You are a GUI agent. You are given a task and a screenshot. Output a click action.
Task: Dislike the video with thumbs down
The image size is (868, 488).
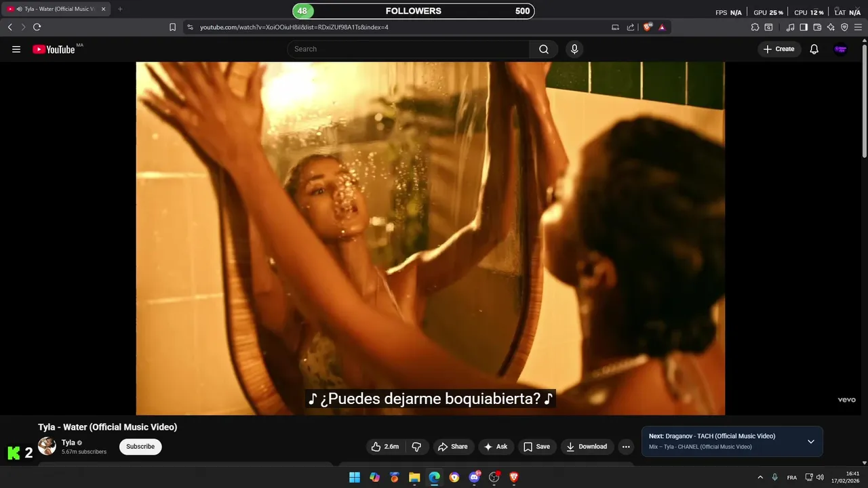416,447
